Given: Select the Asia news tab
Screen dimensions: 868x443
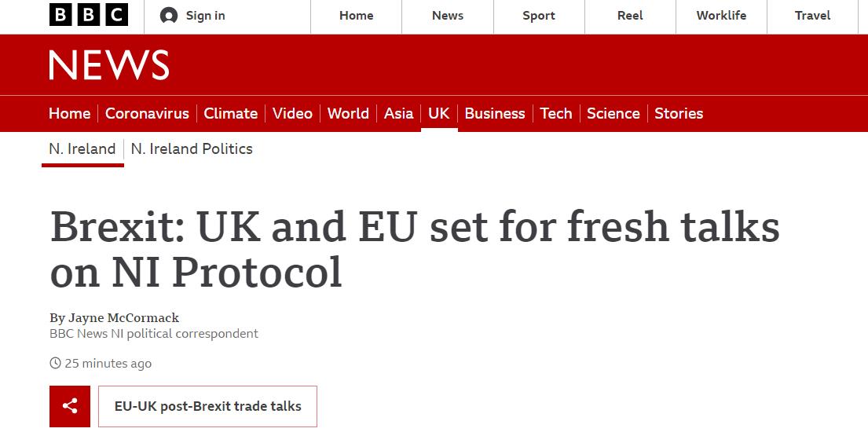Looking at the screenshot, I should pyautogui.click(x=398, y=114).
